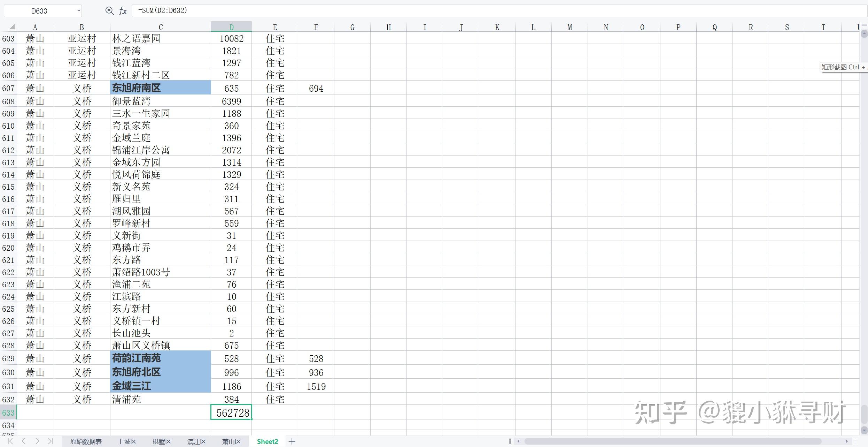Go to previous sheet tab arrow
The width and height of the screenshot is (868, 447).
coord(24,441)
